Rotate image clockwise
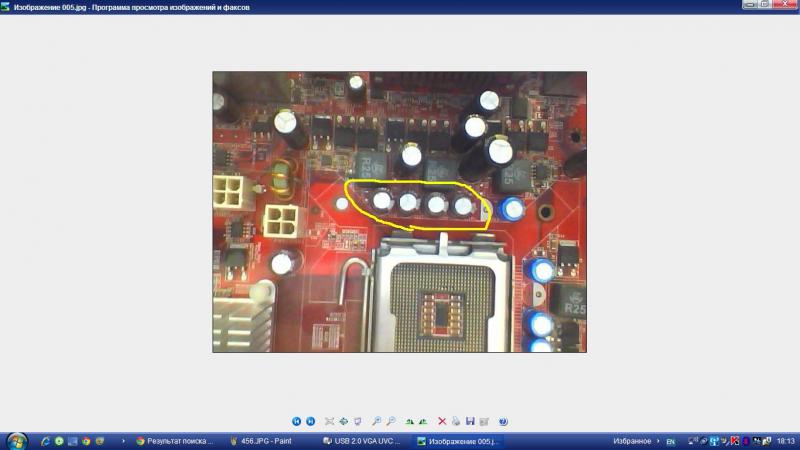Screen dimensions: 800x450 coord(409,422)
